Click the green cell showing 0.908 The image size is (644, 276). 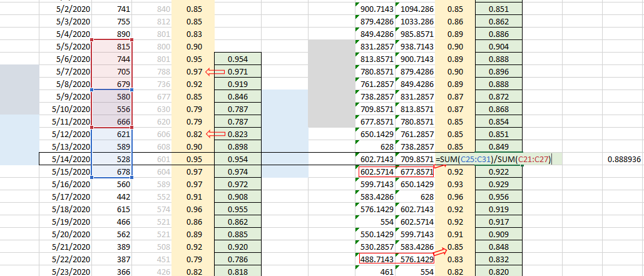237,197
